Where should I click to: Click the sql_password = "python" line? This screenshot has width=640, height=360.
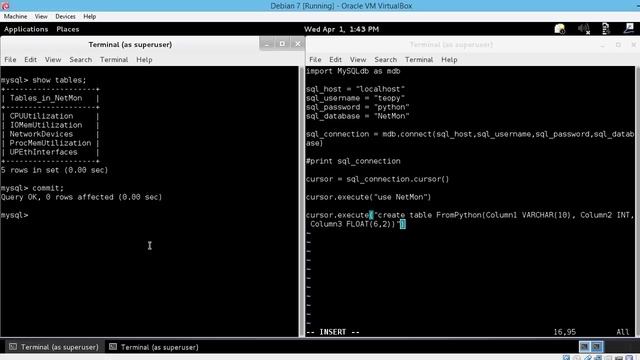358,107
